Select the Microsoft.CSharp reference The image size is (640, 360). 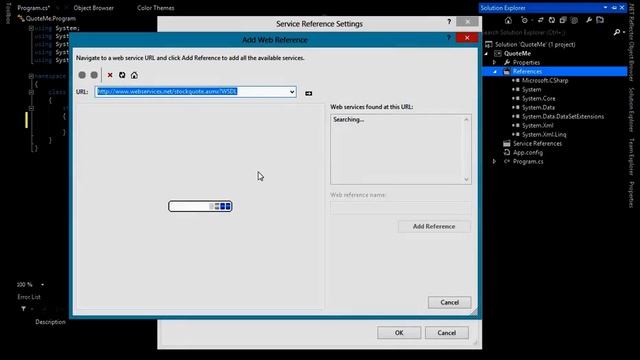pos(545,80)
